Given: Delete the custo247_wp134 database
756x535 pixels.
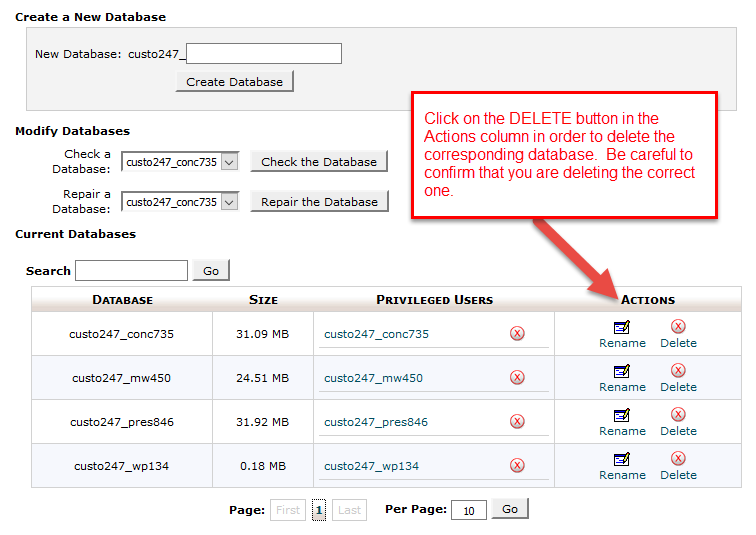Looking at the screenshot, I should tap(678, 459).
